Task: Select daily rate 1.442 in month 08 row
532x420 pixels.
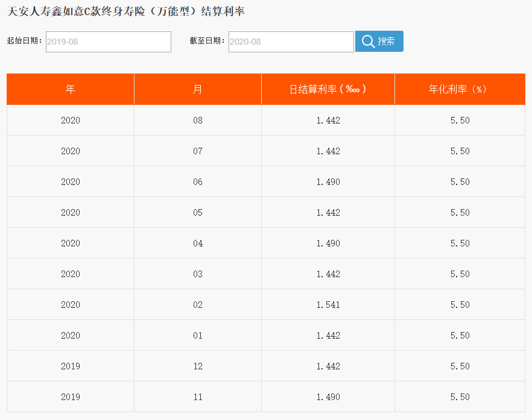Action: point(328,121)
